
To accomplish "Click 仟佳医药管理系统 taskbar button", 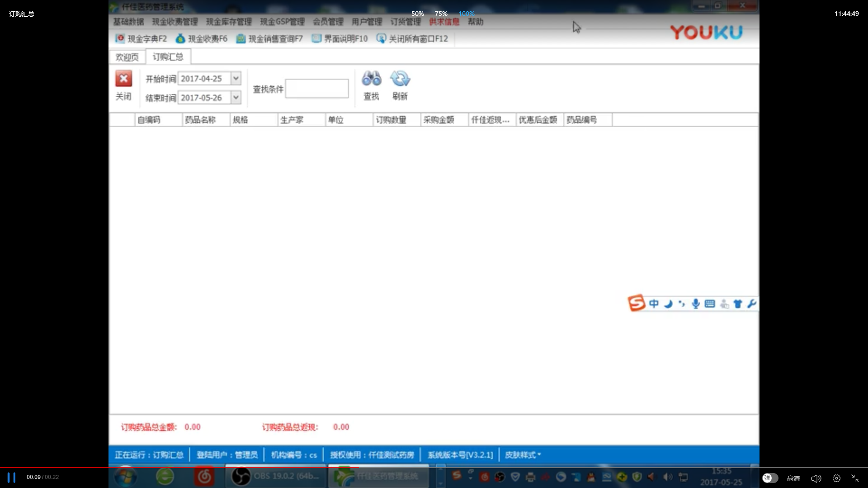I will pyautogui.click(x=378, y=476).
